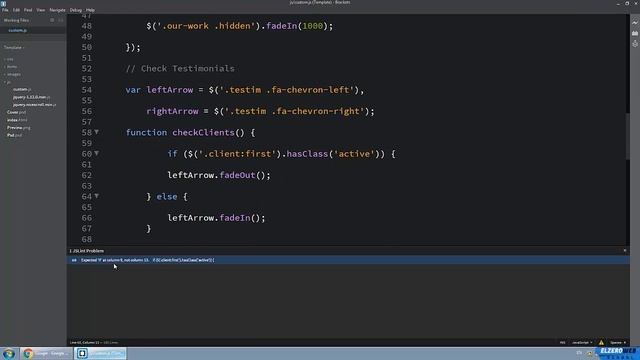
Task: Click the Working Files gear settings icon
Action: click(x=52, y=20)
